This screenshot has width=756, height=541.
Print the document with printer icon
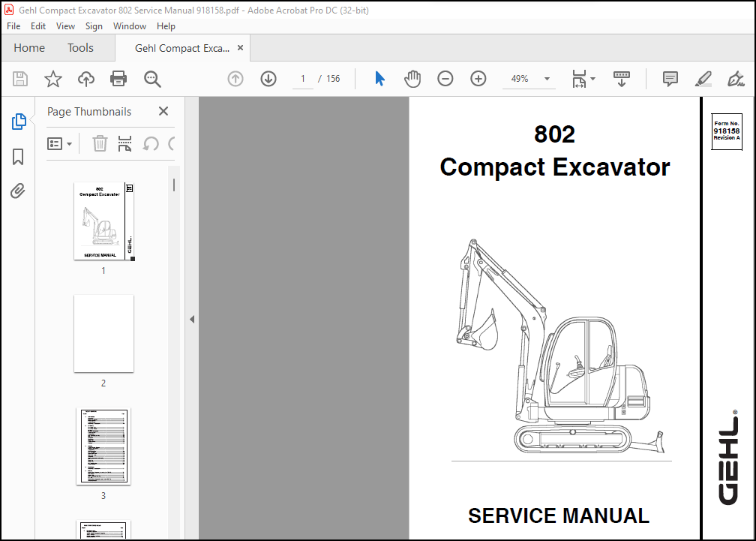(118, 79)
